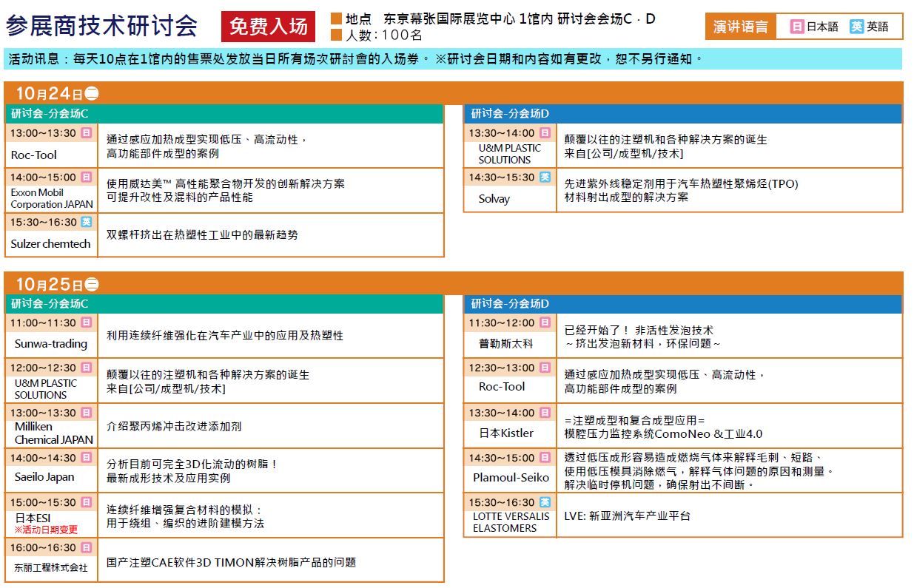Click the 日本Kistler company name
Image resolution: width=914 pixels, height=588 pixels.
tap(506, 433)
